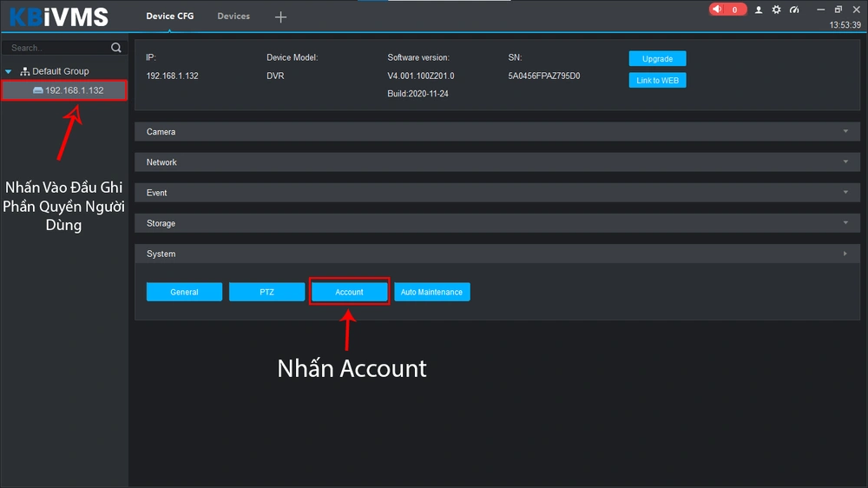The width and height of the screenshot is (868, 488).
Task: Select device 192.168.1.132 in tree
Action: [64, 90]
